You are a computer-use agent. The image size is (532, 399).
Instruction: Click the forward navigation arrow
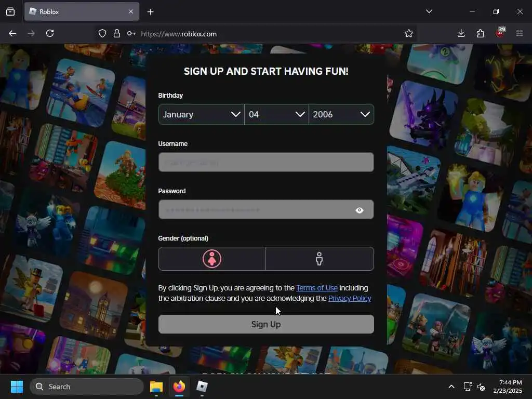[x=31, y=33]
